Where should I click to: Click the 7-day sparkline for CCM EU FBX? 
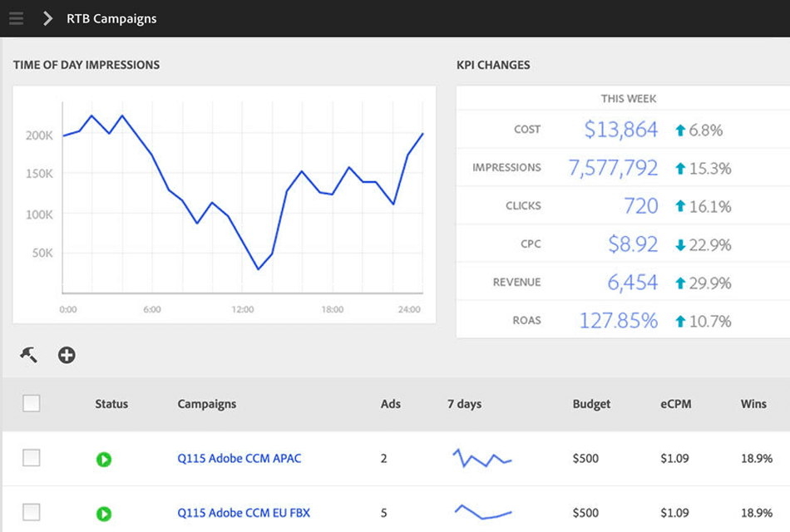click(x=482, y=511)
